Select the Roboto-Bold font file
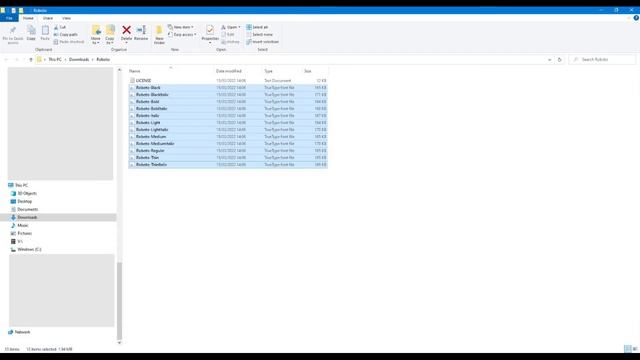Image resolution: width=640 pixels, height=360 pixels. [x=228, y=102]
